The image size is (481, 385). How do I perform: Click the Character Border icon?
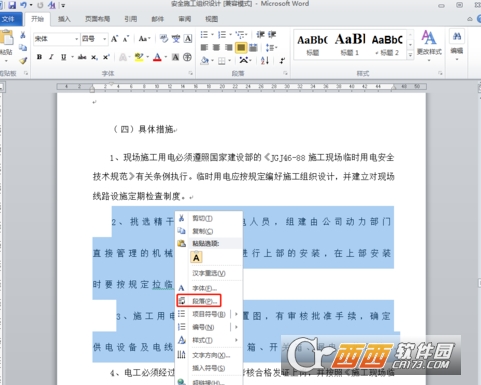(x=188, y=39)
